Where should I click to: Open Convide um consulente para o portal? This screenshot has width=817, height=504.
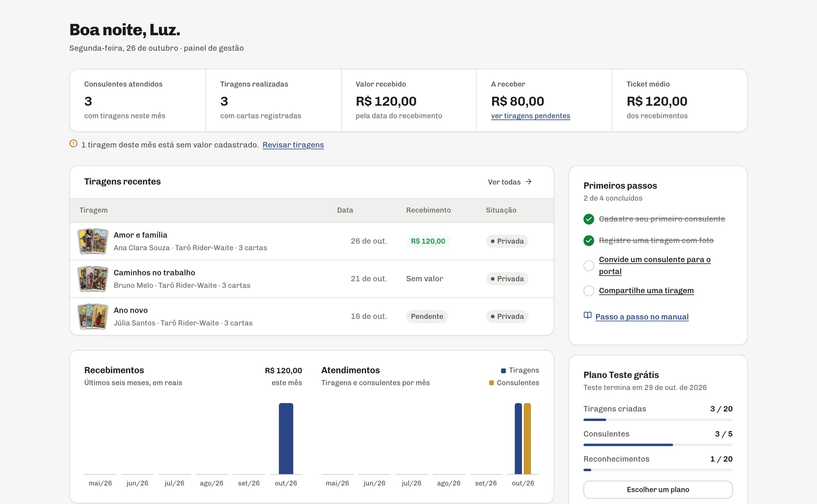655,265
